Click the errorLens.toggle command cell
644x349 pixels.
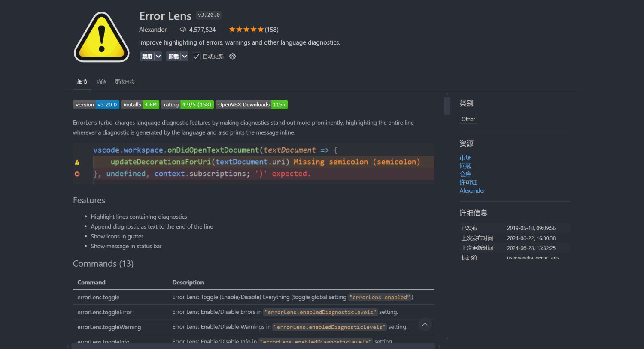(98, 297)
